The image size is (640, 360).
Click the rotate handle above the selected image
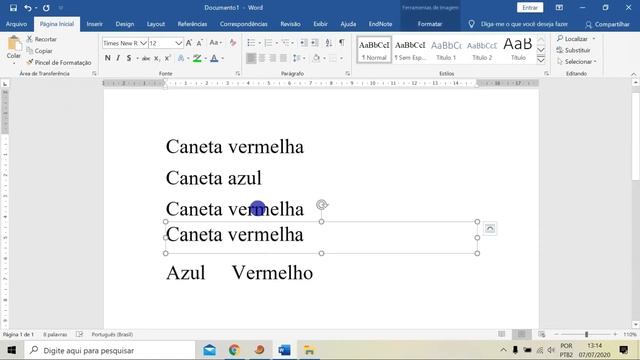tap(322, 204)
